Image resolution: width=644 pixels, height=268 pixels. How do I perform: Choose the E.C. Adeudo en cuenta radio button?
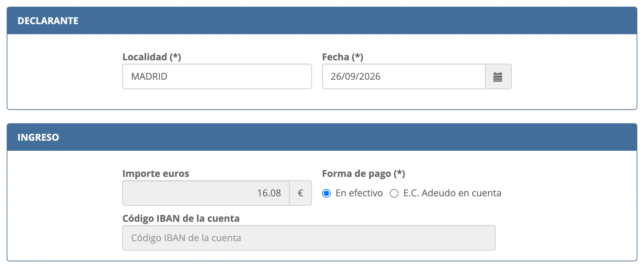click(x=394, y=193)
